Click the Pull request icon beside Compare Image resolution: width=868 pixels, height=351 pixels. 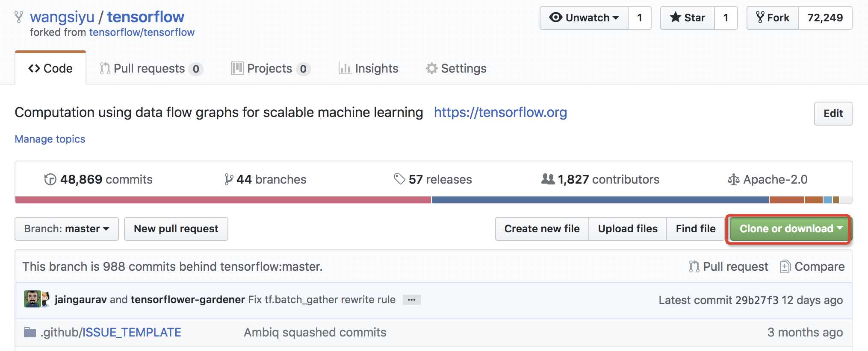point(694,266)
